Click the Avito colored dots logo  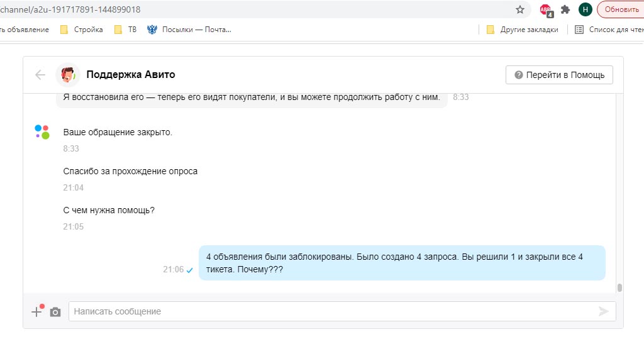click(x=42, y=132)
